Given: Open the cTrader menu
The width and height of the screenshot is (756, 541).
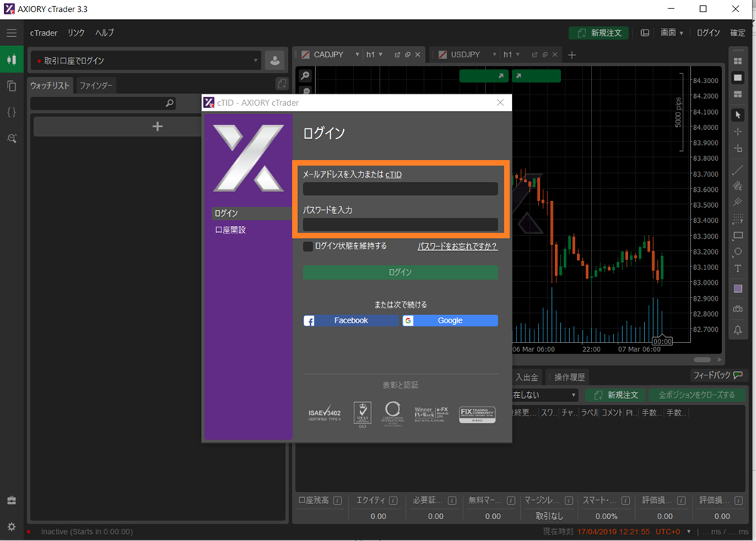Looking at the screenshot, I should pos(43,32).
